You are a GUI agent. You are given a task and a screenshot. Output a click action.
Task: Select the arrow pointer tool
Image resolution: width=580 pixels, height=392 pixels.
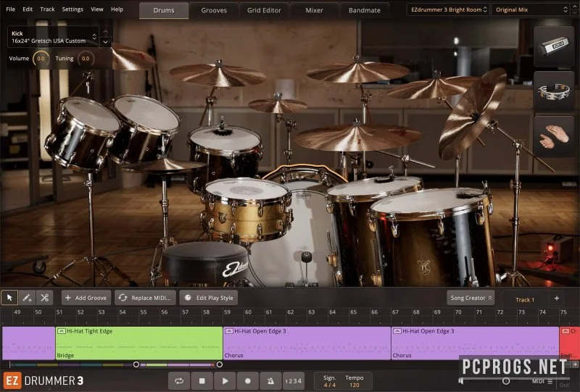pyautogui.click(x=9, y=298)
